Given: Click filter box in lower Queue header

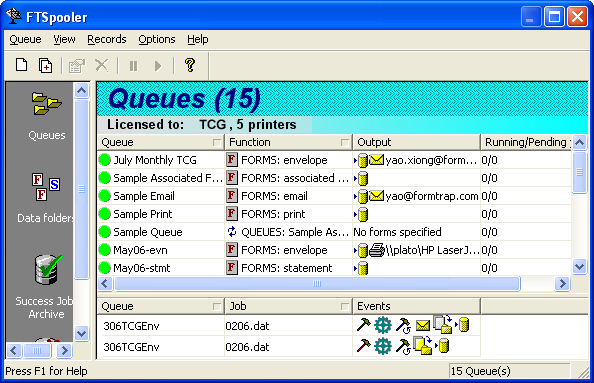Looking at the screenshot, I should point(217,306).
